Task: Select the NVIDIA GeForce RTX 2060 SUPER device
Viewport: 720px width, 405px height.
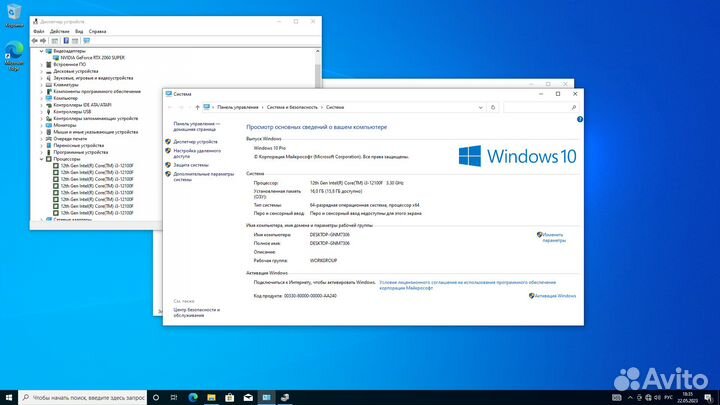Action: point(93,58)
